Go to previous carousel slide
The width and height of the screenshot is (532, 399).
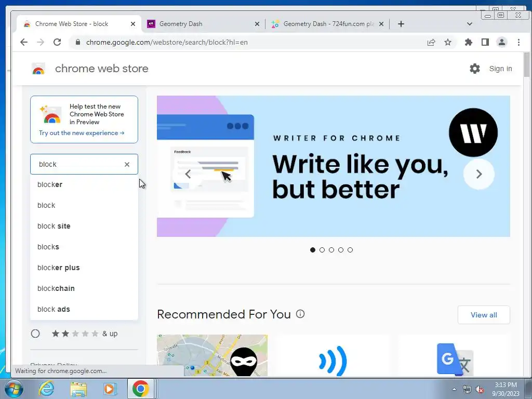click(188, 174)
